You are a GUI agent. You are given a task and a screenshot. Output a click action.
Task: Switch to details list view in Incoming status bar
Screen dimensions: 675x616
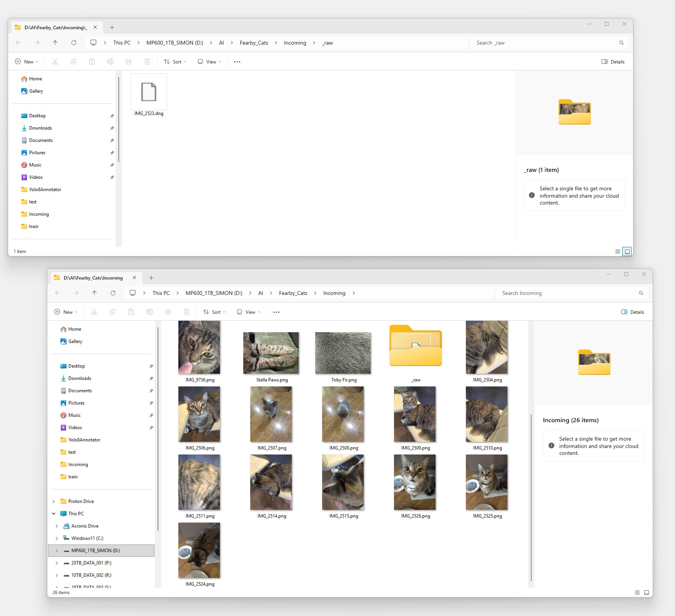tap(637, 593)
